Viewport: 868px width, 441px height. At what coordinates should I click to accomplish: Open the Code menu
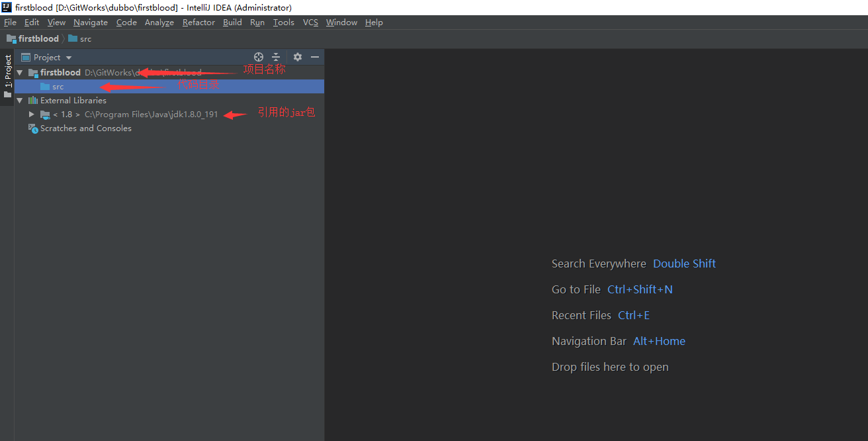pos(126,22)
